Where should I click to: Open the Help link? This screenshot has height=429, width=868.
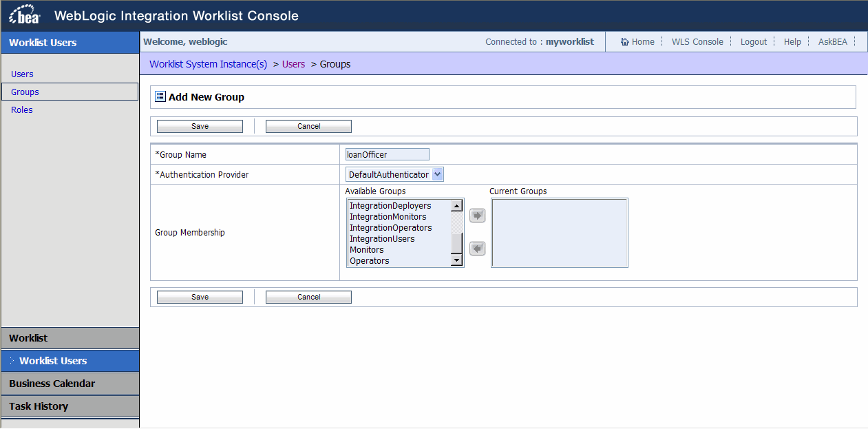coord(792,42)
